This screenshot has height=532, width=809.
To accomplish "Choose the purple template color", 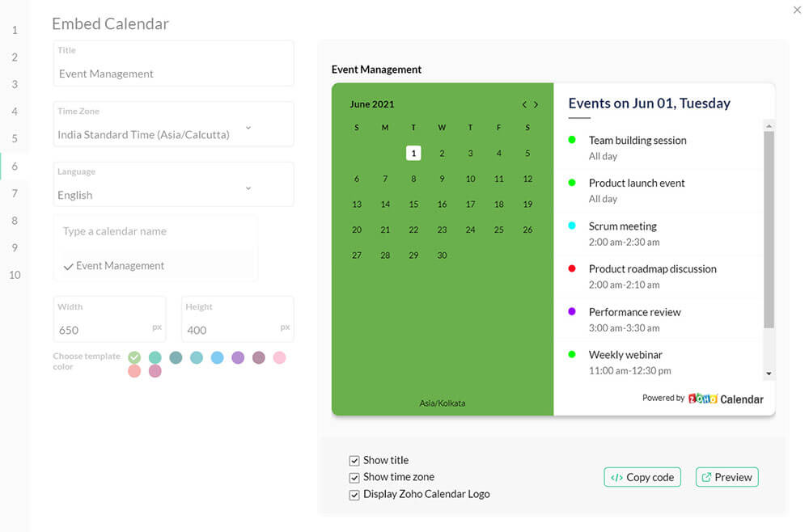I will coord(238,357).
